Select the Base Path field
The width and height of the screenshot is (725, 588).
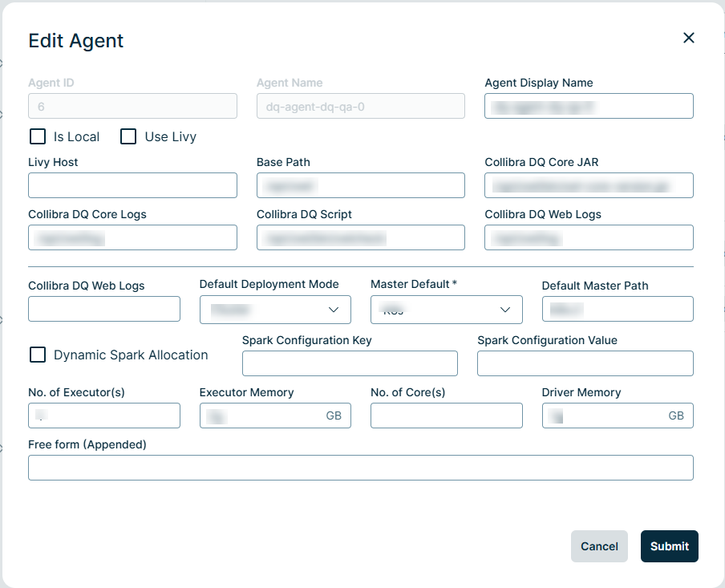(360, 185)
